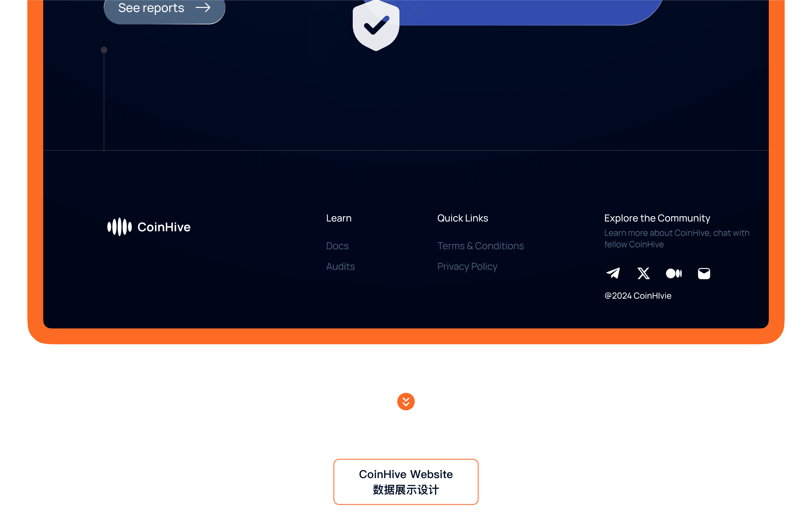The height and width of the screenshot is (520, 812).
Task: Click the shield checkmark icon
Action: [376, 25]
